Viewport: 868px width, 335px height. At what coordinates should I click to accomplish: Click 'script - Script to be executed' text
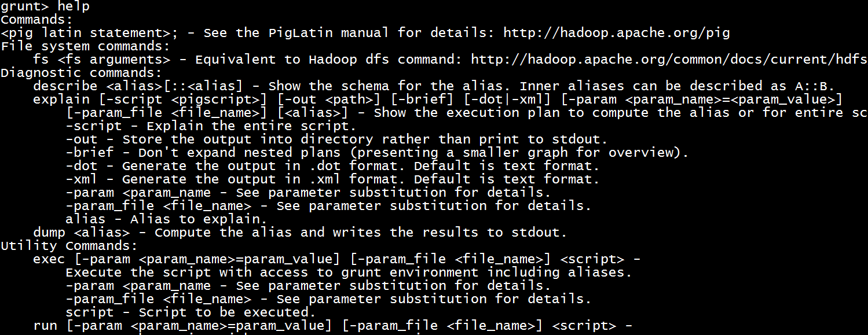[x=191, y=312]
